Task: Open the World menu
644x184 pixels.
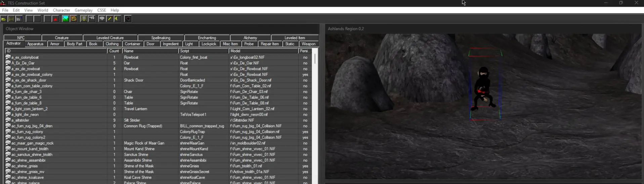Action: click(x=43, y=10)
